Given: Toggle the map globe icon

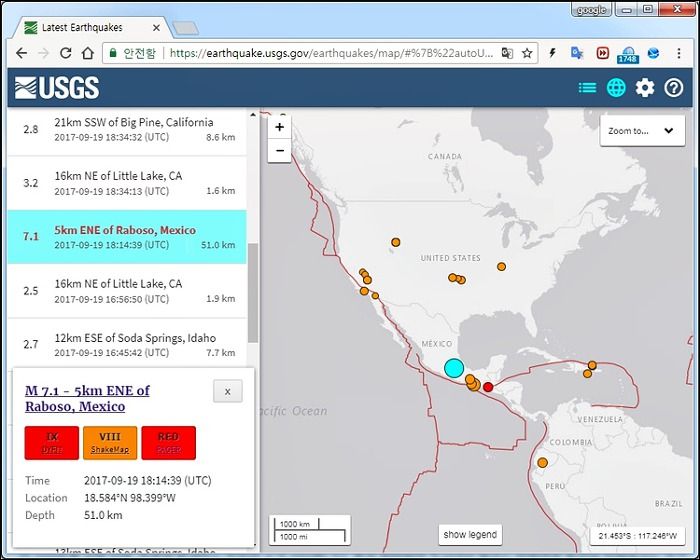Looking at the screenshot, I should [x=616, y=88].
